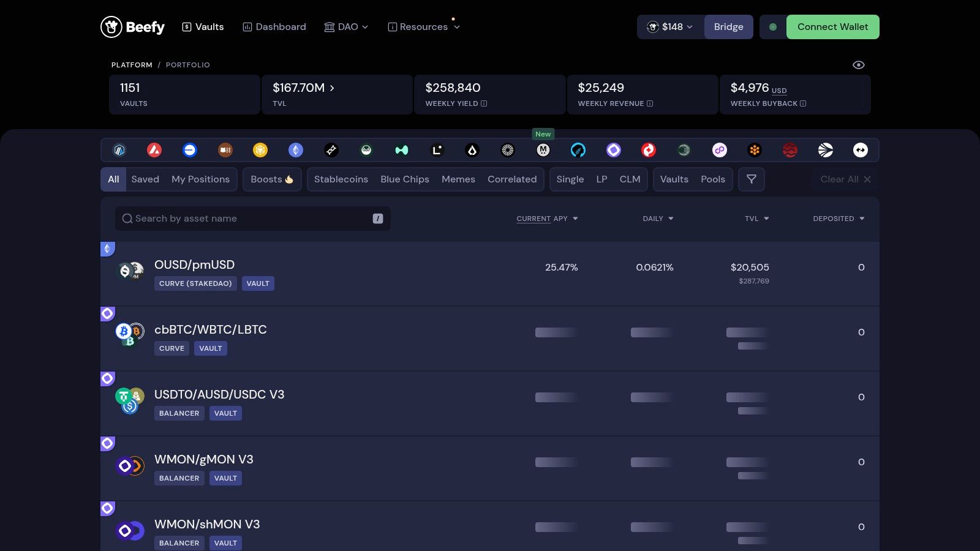Select the new 'M' chain icon
The height and width of the screenshot is (551, 980).
(x=543, y=150)
